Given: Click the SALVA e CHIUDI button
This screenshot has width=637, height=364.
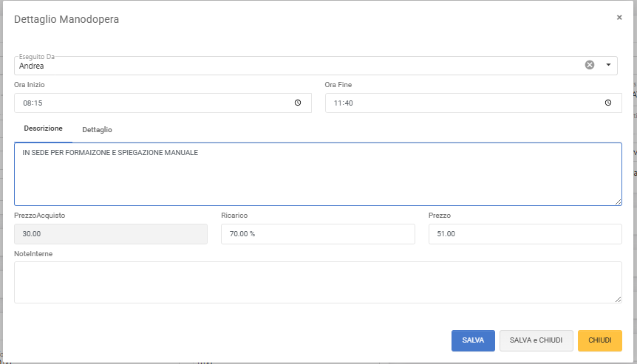Looking at the screenshot, I should point(536,340).
